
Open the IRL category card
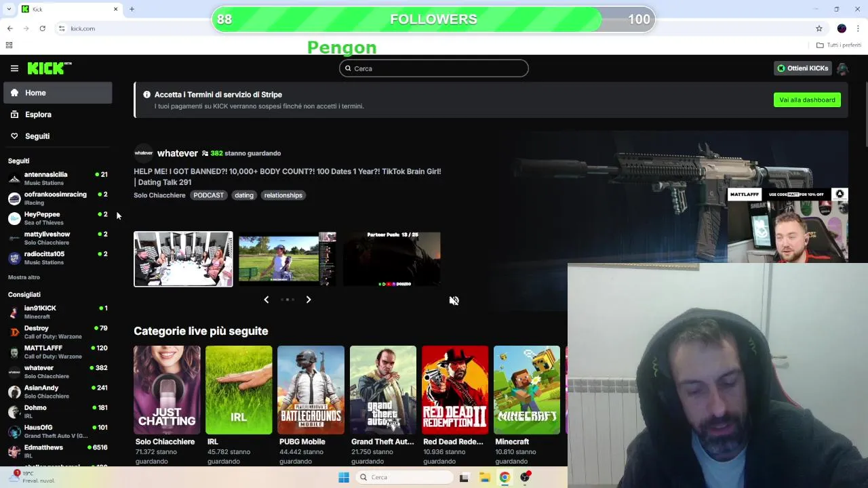click(239, 390)
